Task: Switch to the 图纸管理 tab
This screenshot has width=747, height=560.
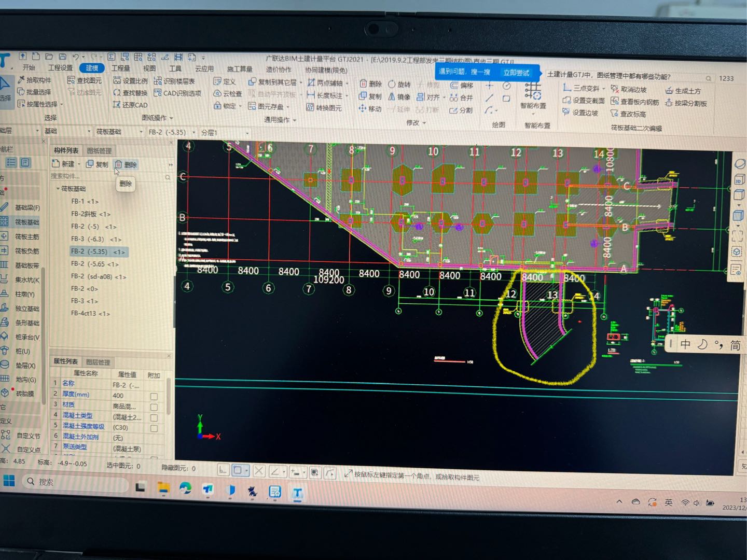Action: click(x=99, y=150)
